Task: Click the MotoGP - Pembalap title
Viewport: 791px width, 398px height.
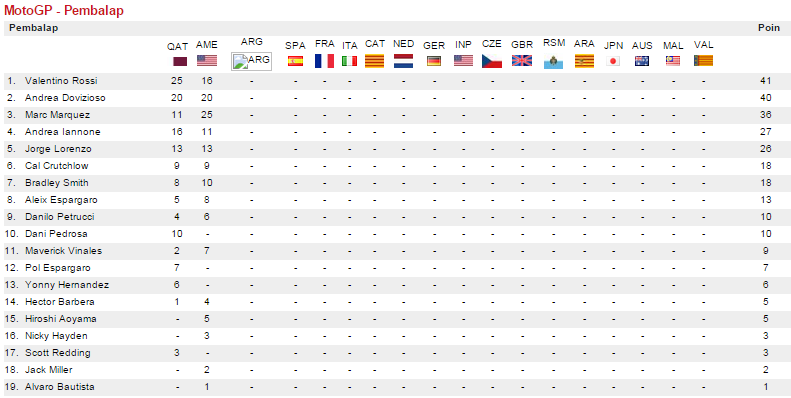Action: tap(64, 11)
